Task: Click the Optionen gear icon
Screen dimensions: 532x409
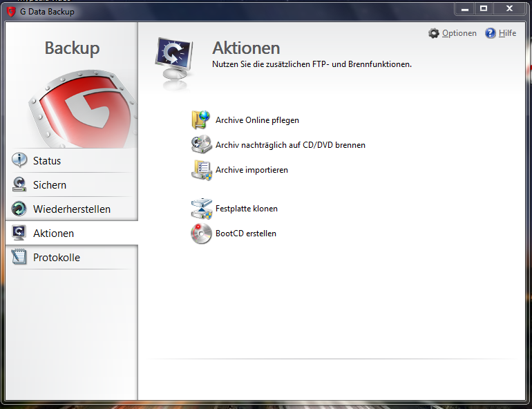Action: tap(434, 33)
